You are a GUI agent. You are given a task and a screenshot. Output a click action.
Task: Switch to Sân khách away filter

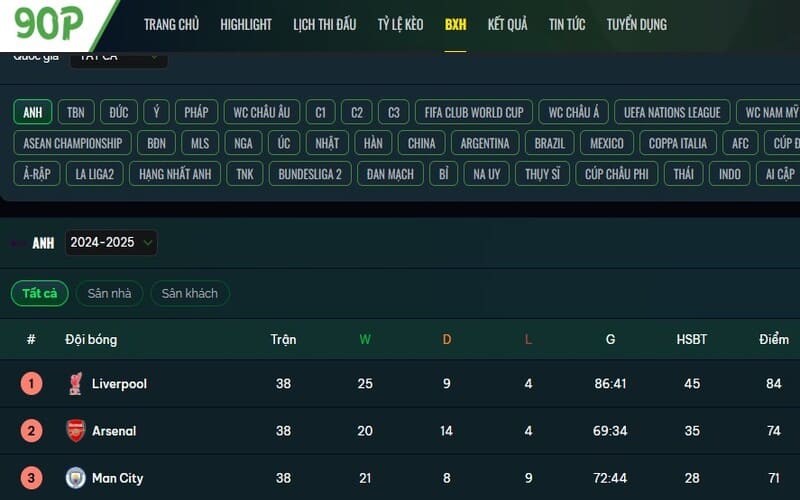coord(190,293)
